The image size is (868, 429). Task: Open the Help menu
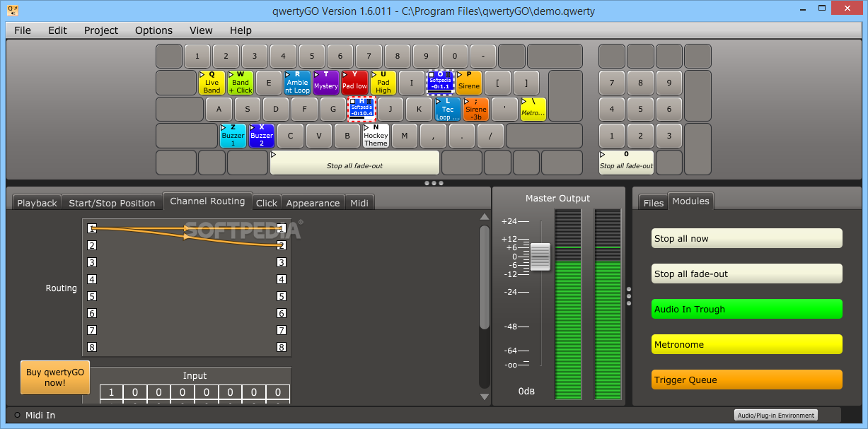(x=241, y=30)
